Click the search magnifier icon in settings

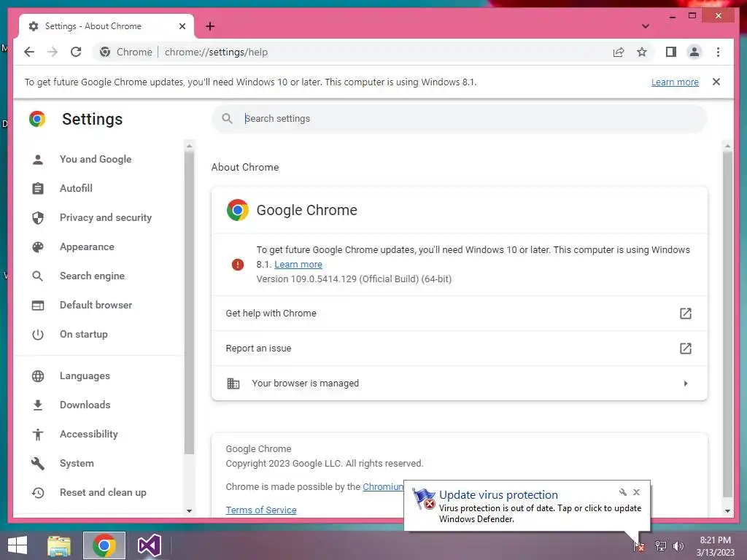tap(228, 119)
